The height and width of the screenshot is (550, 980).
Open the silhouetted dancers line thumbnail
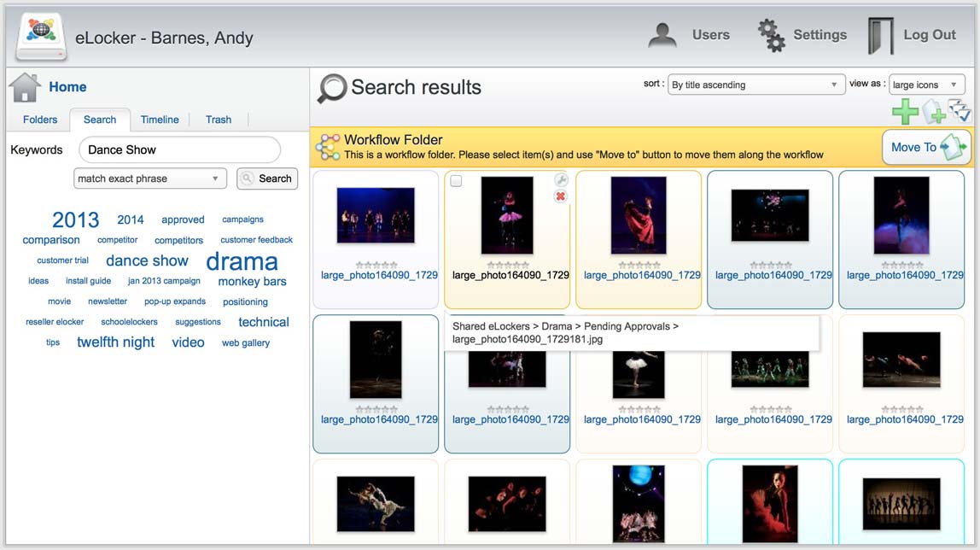click(x=901, y=504)
